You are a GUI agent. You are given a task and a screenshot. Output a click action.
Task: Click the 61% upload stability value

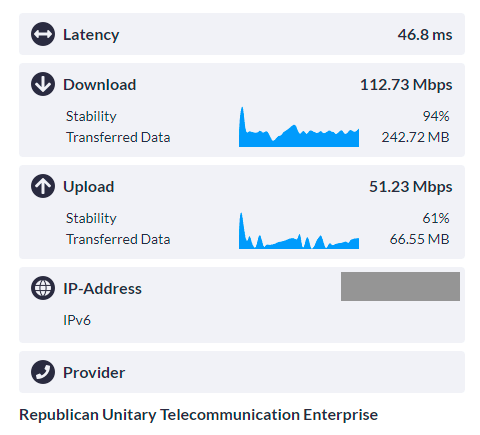436,218
